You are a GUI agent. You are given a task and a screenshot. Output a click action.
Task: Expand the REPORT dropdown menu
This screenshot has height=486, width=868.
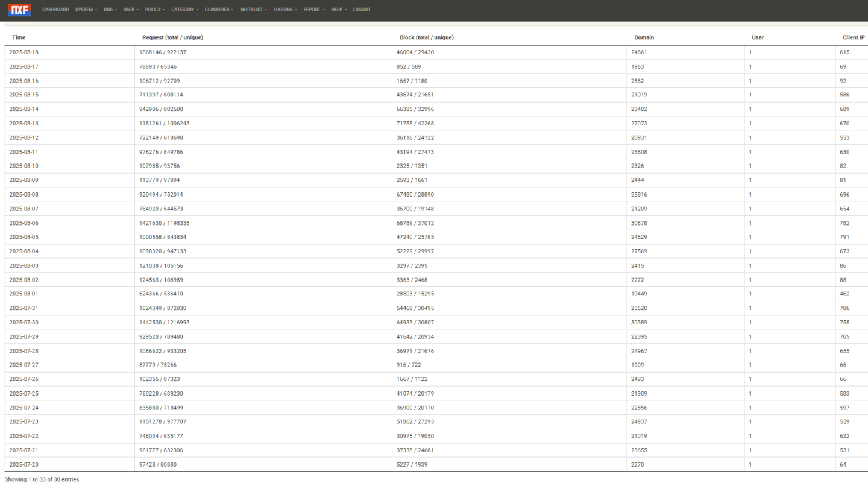tap(313, 9)
